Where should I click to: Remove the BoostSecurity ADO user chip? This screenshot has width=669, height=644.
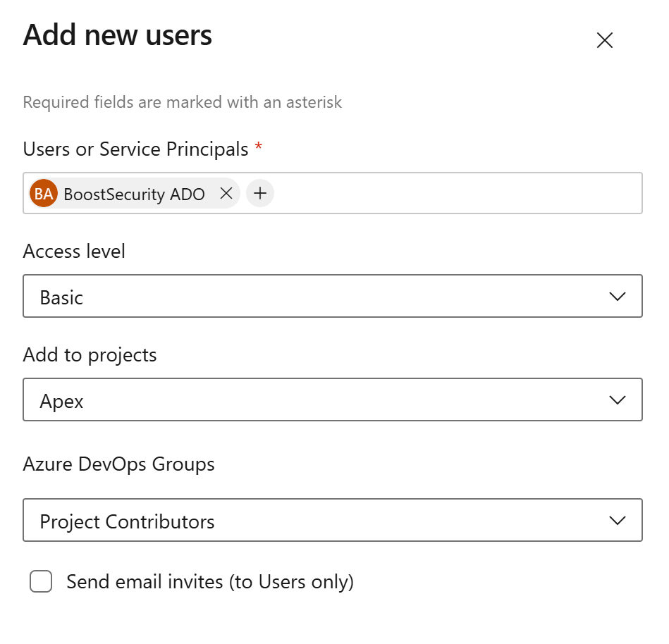[226, 194]
